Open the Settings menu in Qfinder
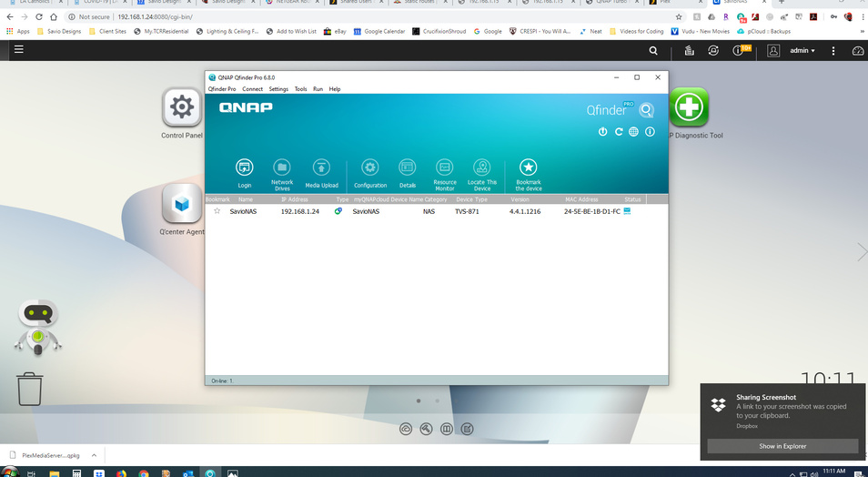Screen dimensions: 868x477 pos(278,88)
